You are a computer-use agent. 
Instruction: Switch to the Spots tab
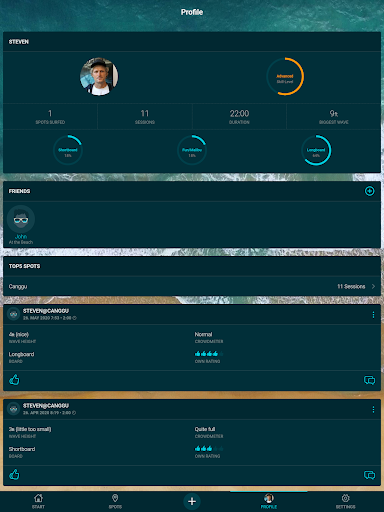[x=115, y=501]
